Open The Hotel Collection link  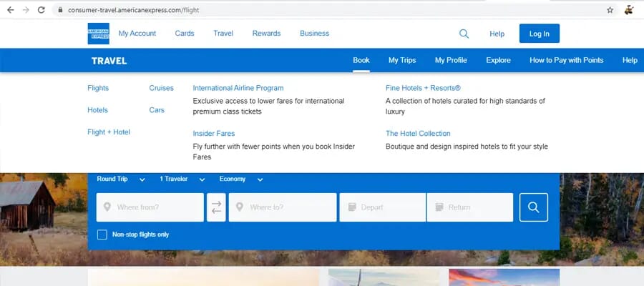pos(418,134)
